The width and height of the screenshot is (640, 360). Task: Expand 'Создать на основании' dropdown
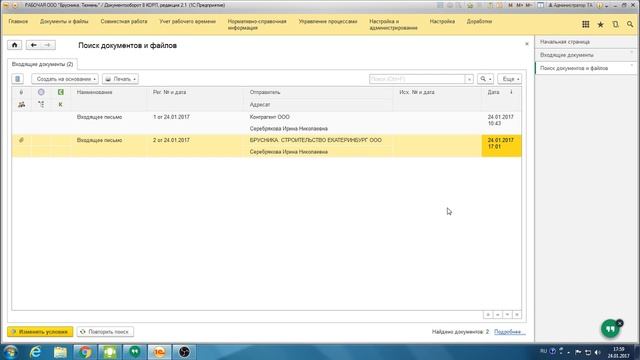tap(65, 79)
